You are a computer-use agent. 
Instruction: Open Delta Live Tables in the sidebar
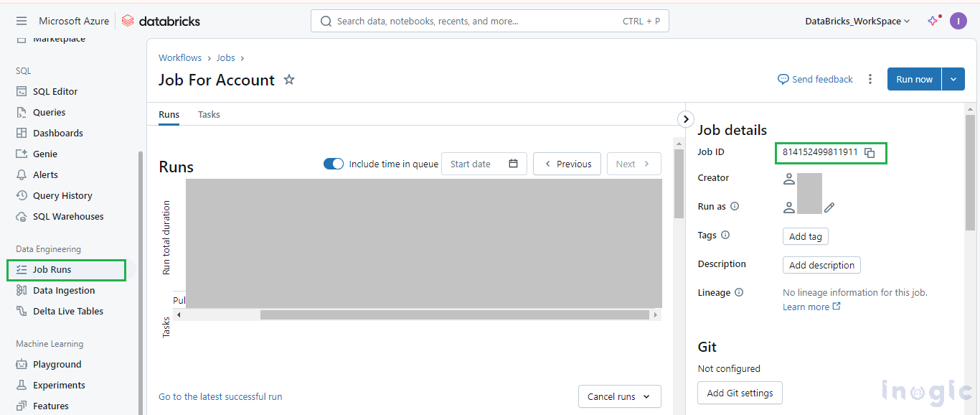click(68, 311)
